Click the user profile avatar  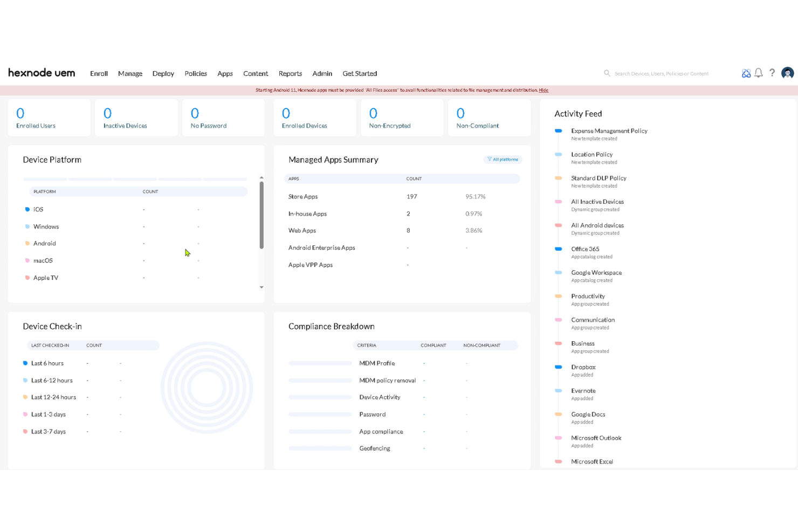point(788,73)
